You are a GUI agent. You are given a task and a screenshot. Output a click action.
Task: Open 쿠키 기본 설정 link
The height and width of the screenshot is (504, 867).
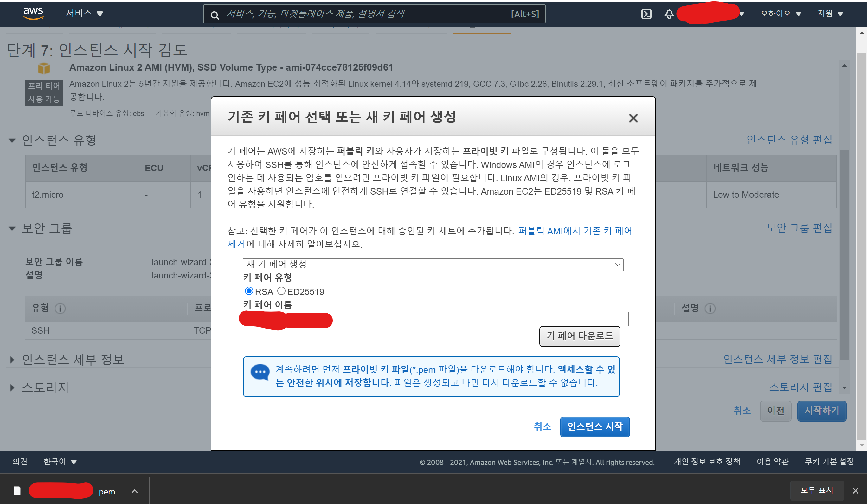[829, 461]
